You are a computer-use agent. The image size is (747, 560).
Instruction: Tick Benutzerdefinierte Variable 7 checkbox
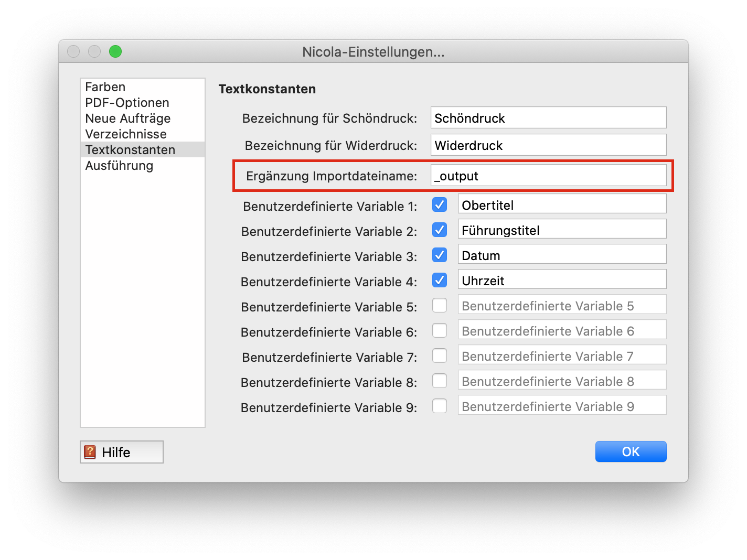tap(440, 356)
